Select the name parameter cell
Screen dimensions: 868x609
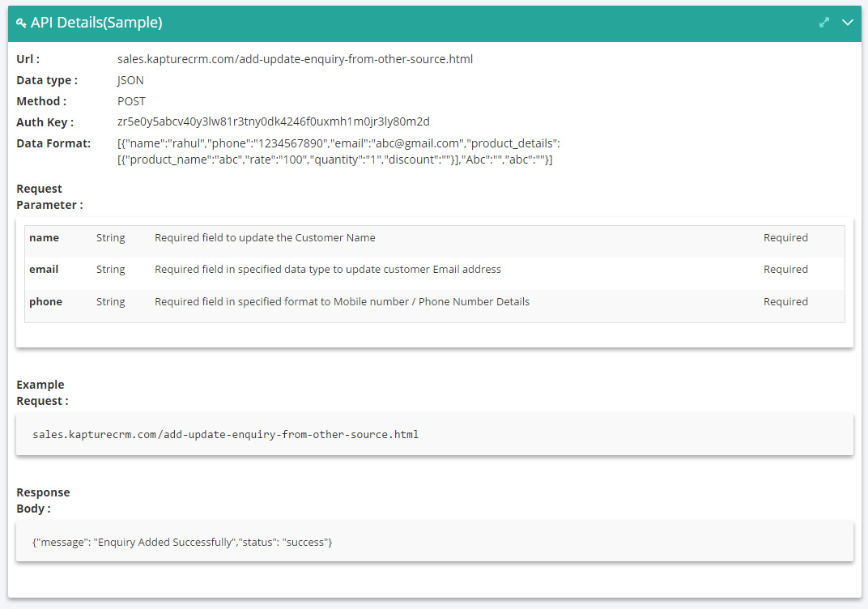[x=45, y=237]
